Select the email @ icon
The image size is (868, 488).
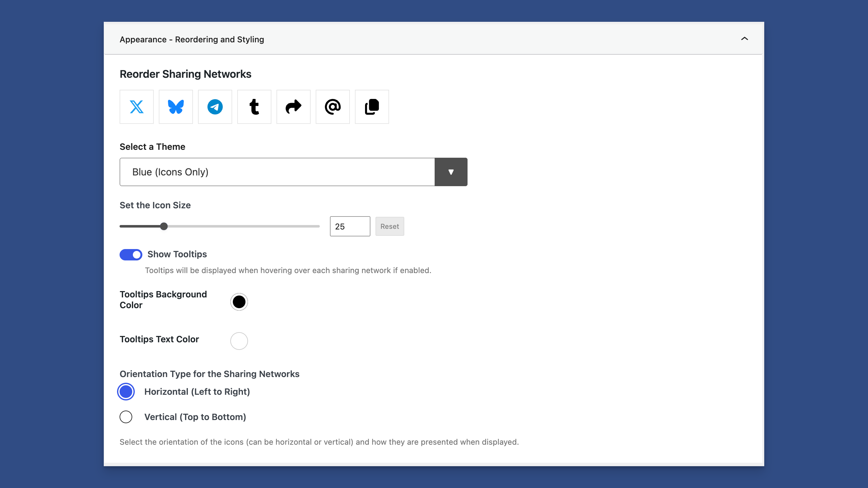click(332, 107)
